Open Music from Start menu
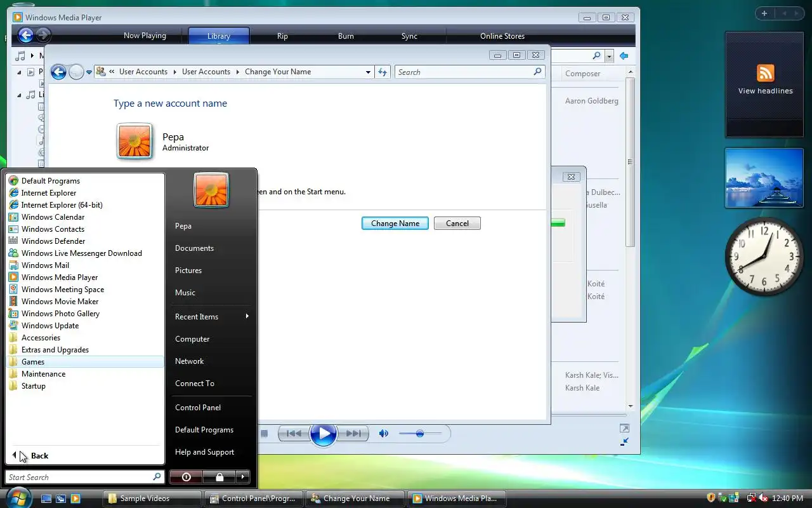812x508 pixels. [x=211, y=293]
